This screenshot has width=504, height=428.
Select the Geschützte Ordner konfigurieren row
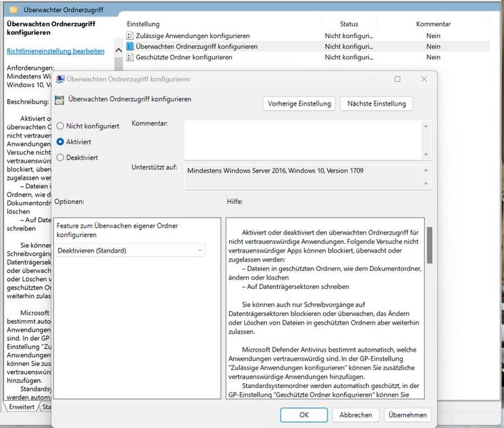308,57
